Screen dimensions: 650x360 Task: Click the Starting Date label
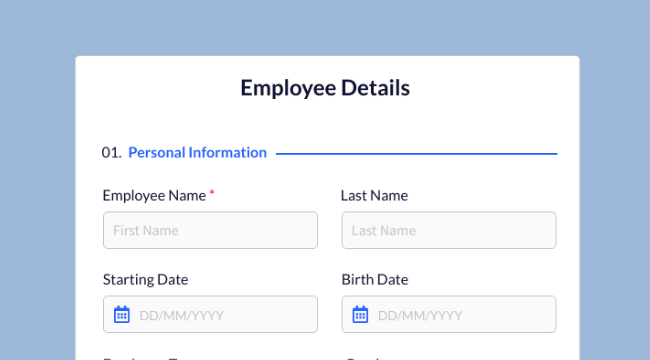tap(146, 280)
